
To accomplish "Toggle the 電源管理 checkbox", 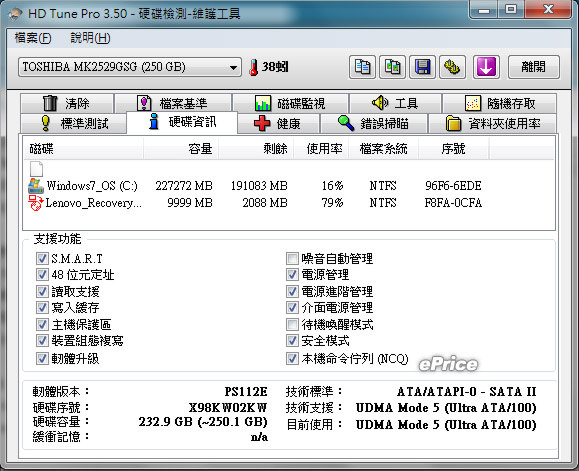I will 292,275.
